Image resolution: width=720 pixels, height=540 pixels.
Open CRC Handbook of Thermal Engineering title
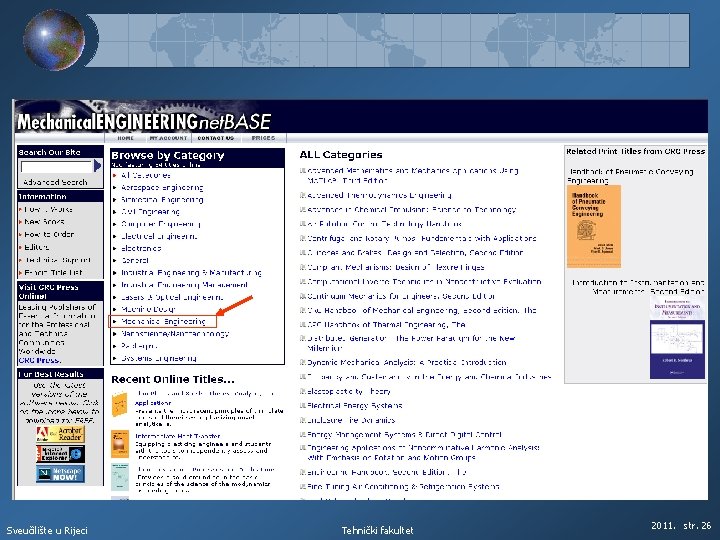(x=386, y=325)
